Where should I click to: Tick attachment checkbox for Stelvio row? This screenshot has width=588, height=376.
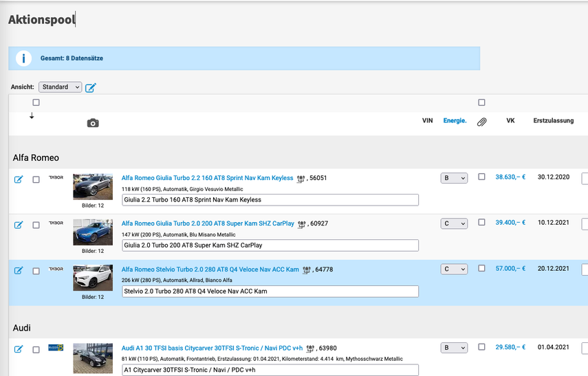point(481,268)
